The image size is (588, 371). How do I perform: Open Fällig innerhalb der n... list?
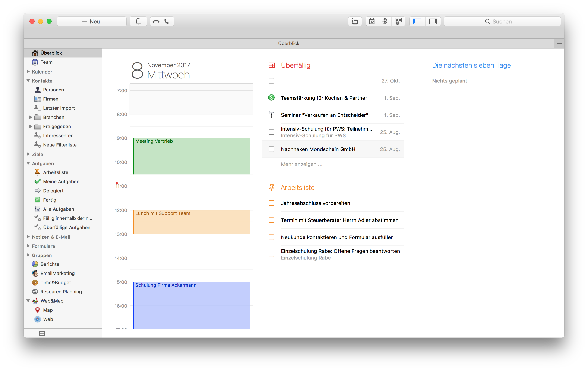tap(67, 218)
